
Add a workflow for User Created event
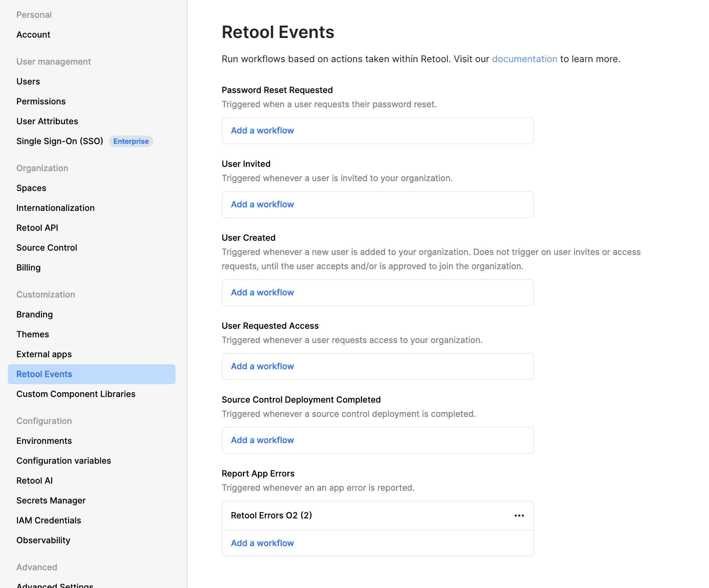click(x=262, y=293)
